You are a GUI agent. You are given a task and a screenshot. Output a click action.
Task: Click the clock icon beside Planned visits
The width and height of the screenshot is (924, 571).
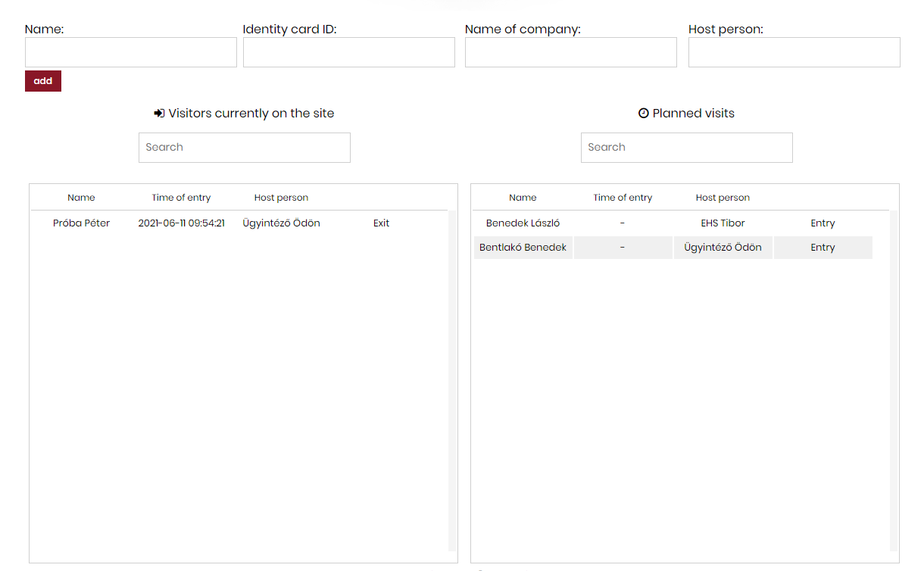point(644,114)
